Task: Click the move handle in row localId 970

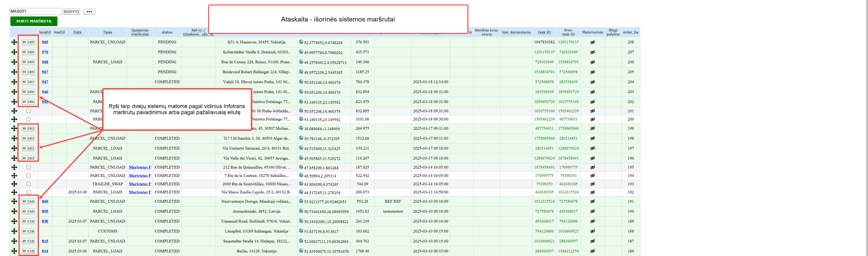Action: coord(14,52)
